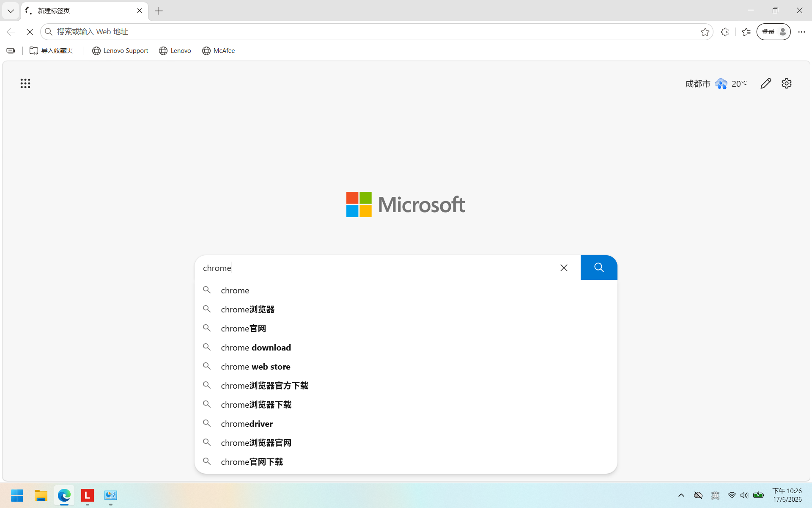Open the McAfee bookmark
The width and height of the screenshot is (812, 508).
point(218,51)
